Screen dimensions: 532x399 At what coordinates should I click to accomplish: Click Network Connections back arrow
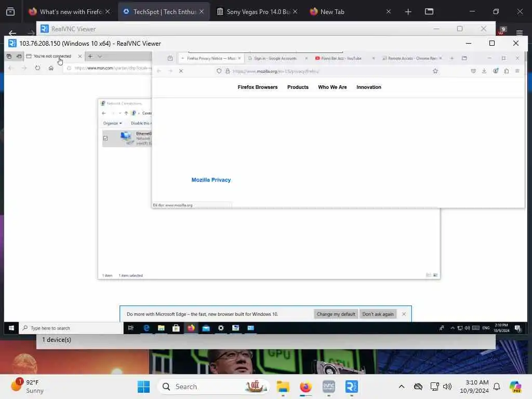click(104, 113)
